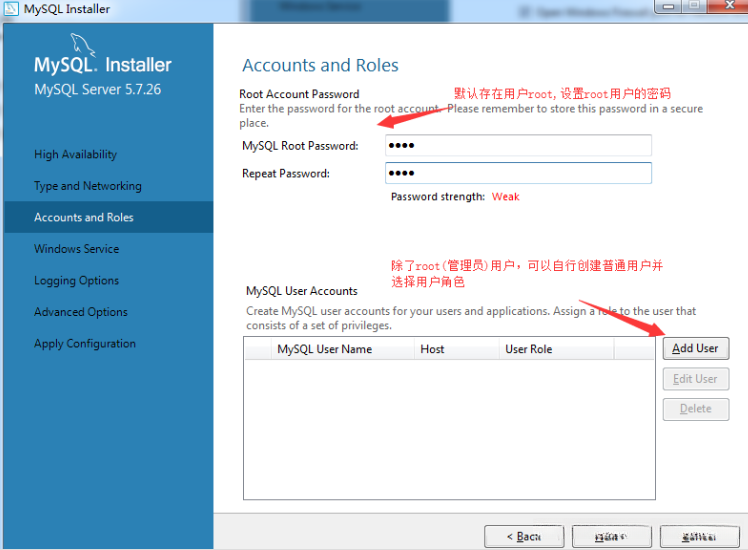Open Advanced Options in sidebar
Image resolution: width=748 pixels, height=550 pixels.
point(81,312)
